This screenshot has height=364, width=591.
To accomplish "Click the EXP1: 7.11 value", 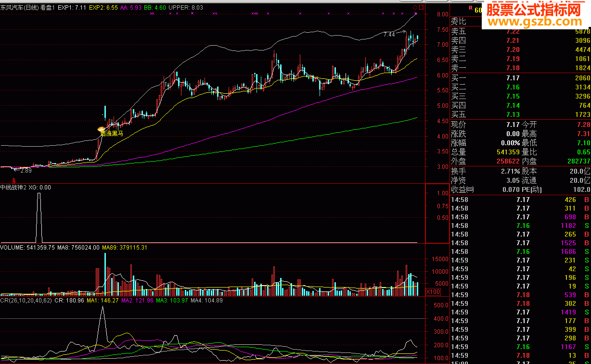I will (x=73, y=8).
